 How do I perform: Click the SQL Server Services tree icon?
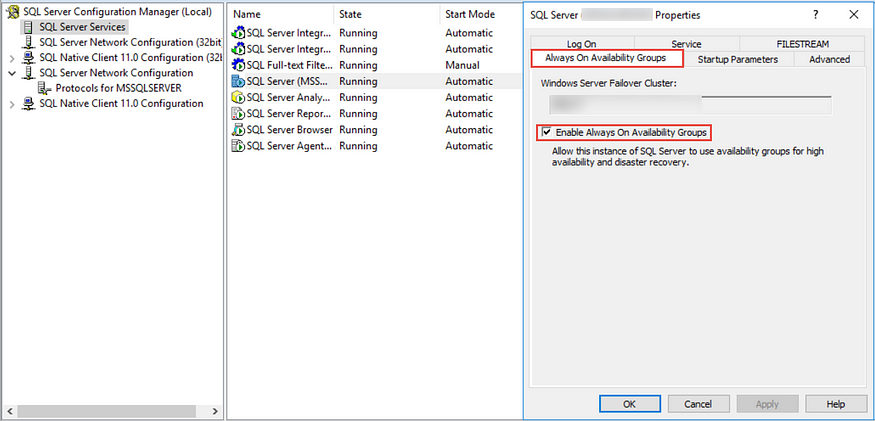click(29, 27)
